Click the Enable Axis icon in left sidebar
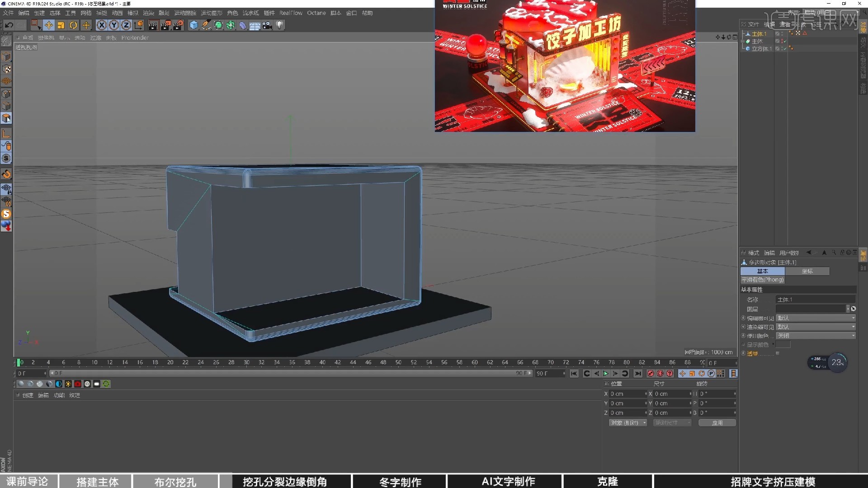This screenshot has height=488, width=868. 6,134
